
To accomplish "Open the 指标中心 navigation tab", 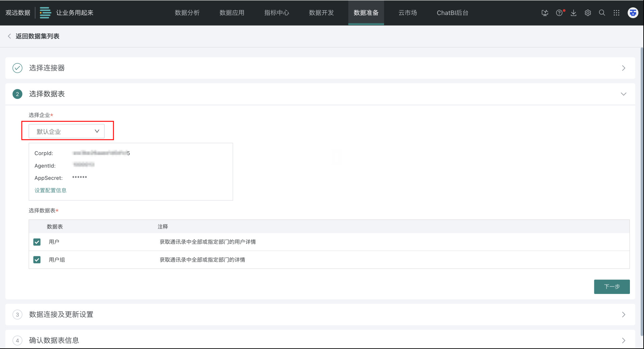I will [276, 13].
